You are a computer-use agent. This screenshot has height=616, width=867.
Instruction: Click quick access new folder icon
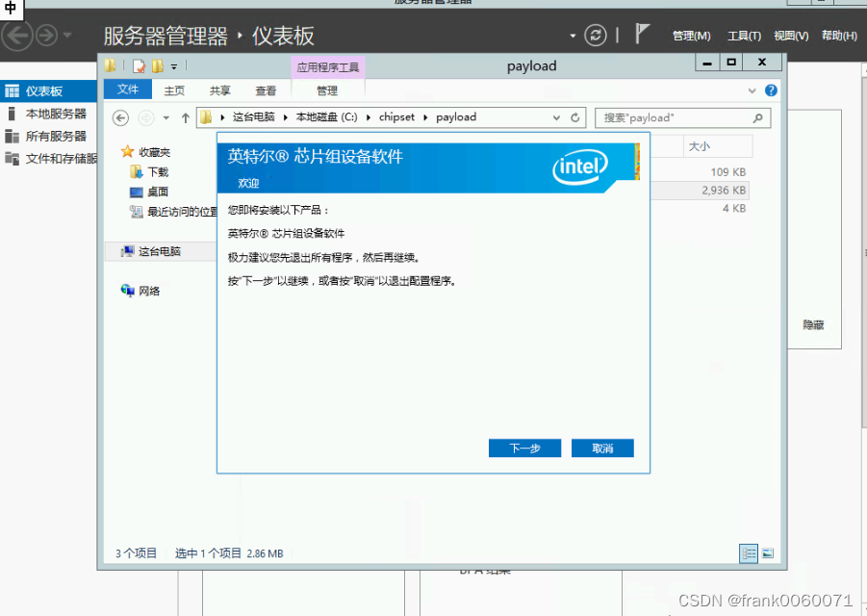pyautogui.click(x=158, y=66)
